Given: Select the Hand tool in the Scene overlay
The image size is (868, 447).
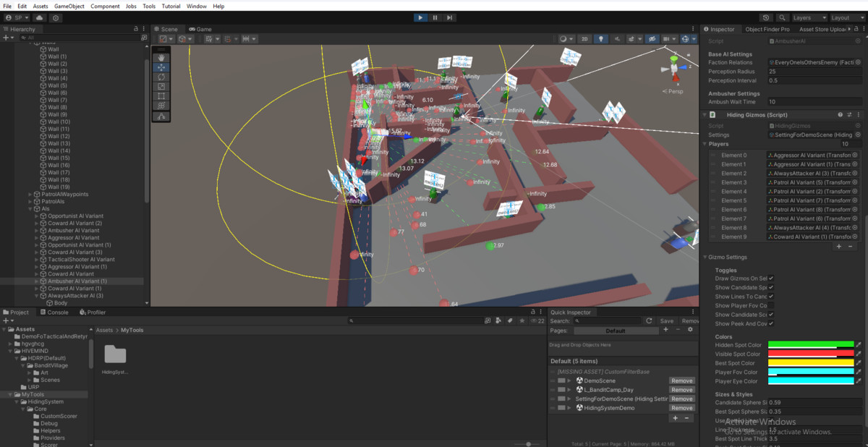Looking at the screenshot, I should click(162, 57).
